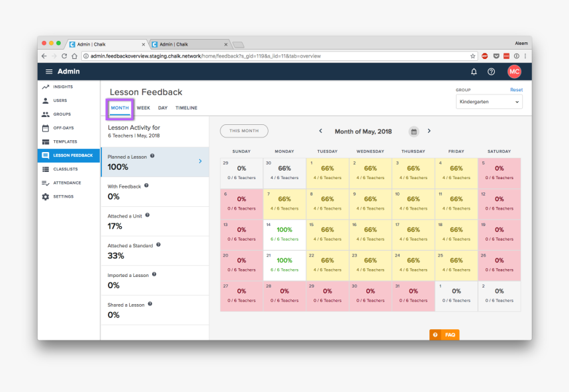The height and width of the screenshot is (392, 569).
Task: Expand the Planned a Lesson chevron
Action: tap(200, 161)
